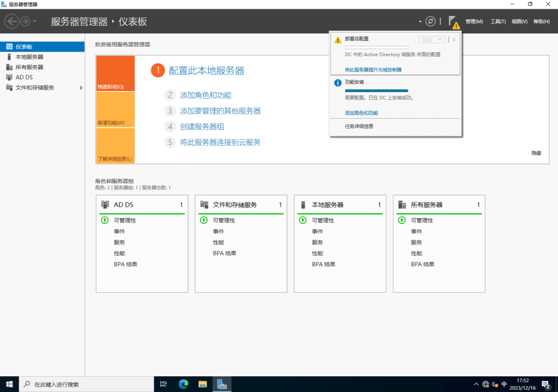Click notifications flag with warning
The height and width of the screenshot is (392, 558).
454,22
